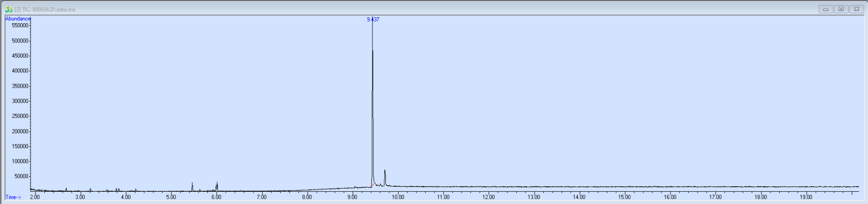Click the red integration baseline under main peak
Image resolution: width=868 pixels, height=204 pixels.
[373, 185]
